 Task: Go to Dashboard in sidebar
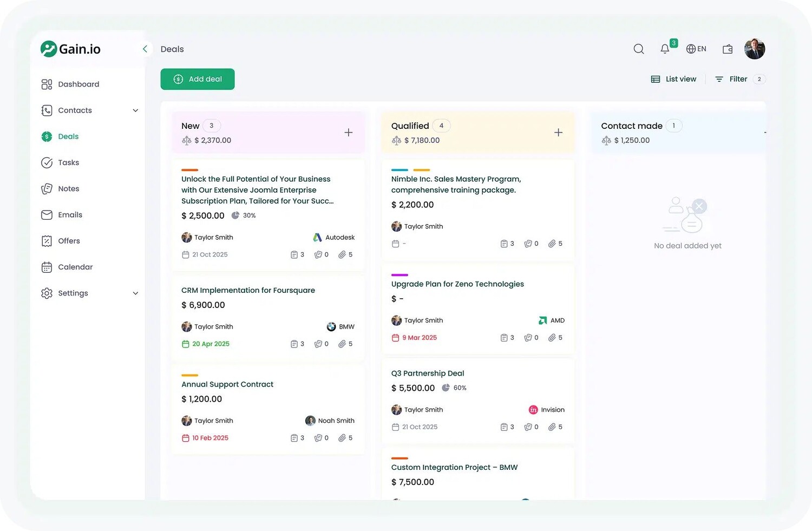[x=78, y=84]
